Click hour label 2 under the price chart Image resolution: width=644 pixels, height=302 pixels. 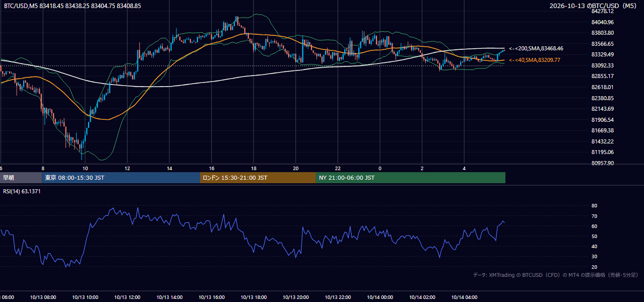click(x=422, y=168)
